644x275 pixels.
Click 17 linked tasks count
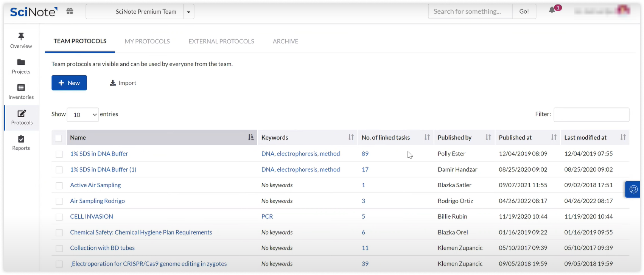tap(365, 169)
